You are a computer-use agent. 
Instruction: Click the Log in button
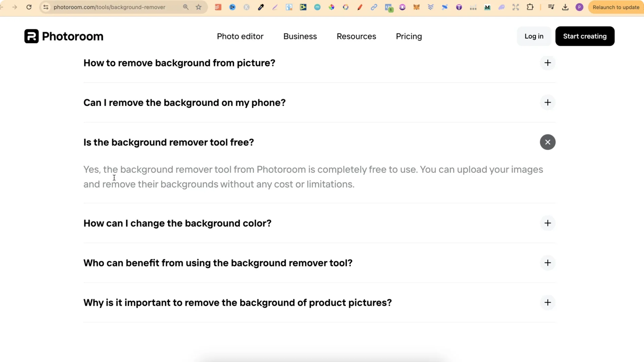click(534, 36)
